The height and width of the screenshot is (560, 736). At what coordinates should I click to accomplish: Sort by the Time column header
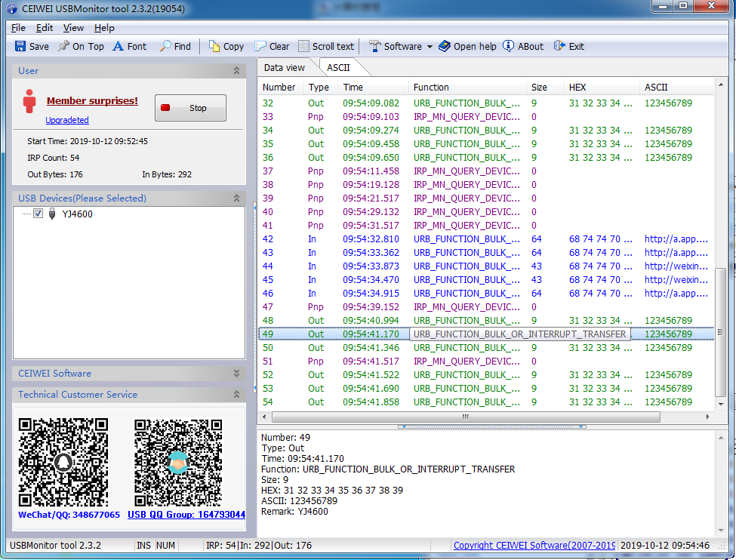tap(373, 88)
